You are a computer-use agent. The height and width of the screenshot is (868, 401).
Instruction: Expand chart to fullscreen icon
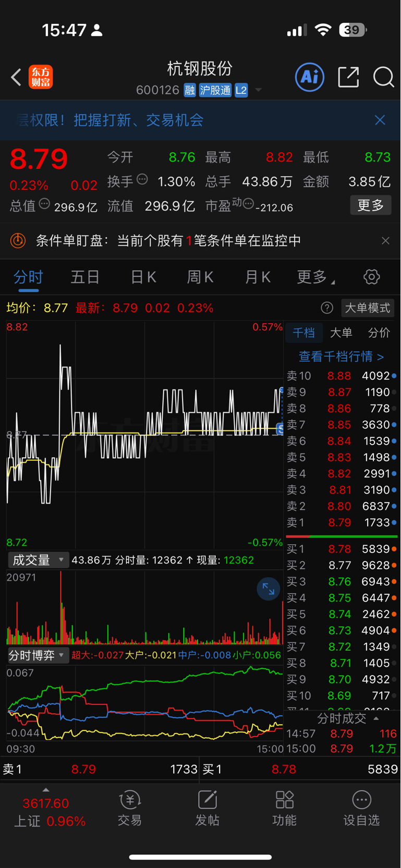point(269,589)
